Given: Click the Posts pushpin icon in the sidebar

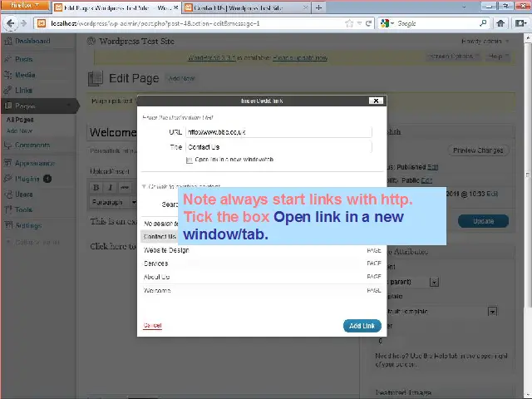Looking at the screenshot, I should point(8,59).
